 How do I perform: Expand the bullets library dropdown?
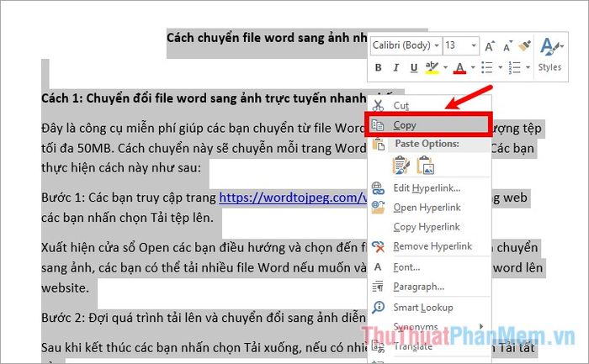click(501, 67)
